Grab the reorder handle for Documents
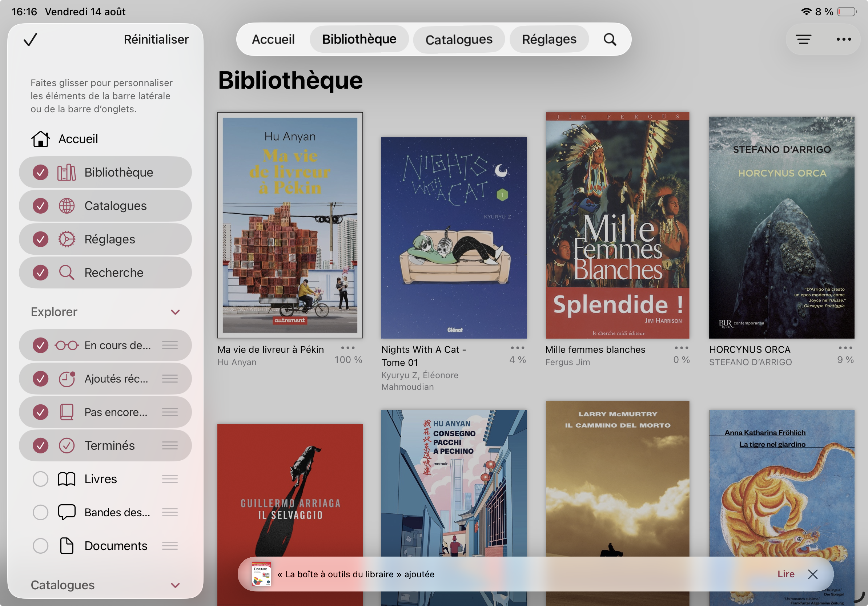The height and width of the screenshot is (606, 868). [170, 546]
